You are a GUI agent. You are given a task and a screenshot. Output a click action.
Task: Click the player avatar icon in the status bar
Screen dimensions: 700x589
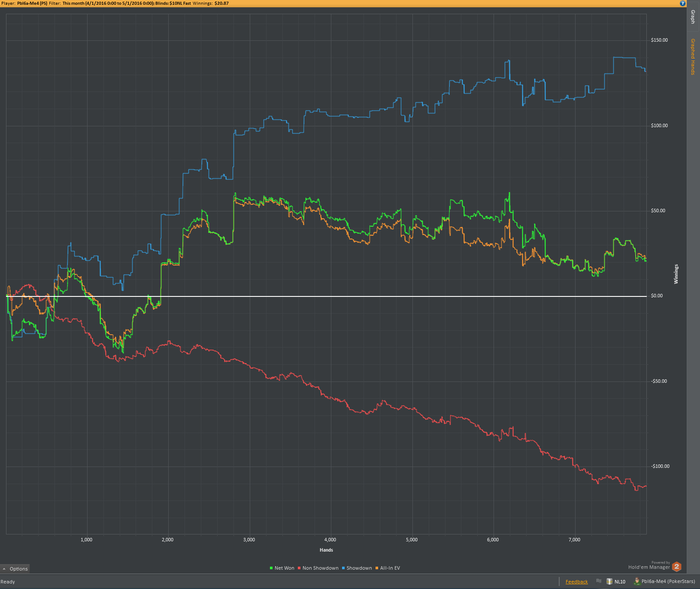(x=637, y=581)
